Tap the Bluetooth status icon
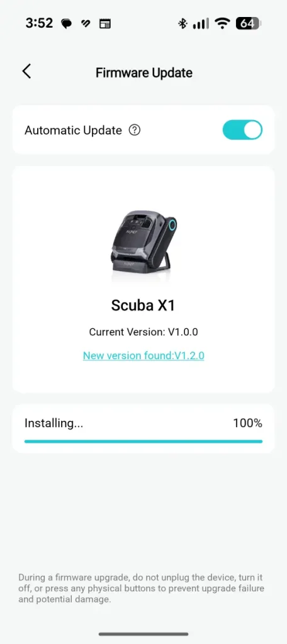The height and width of the screenshot is (644, 287). 182,24
